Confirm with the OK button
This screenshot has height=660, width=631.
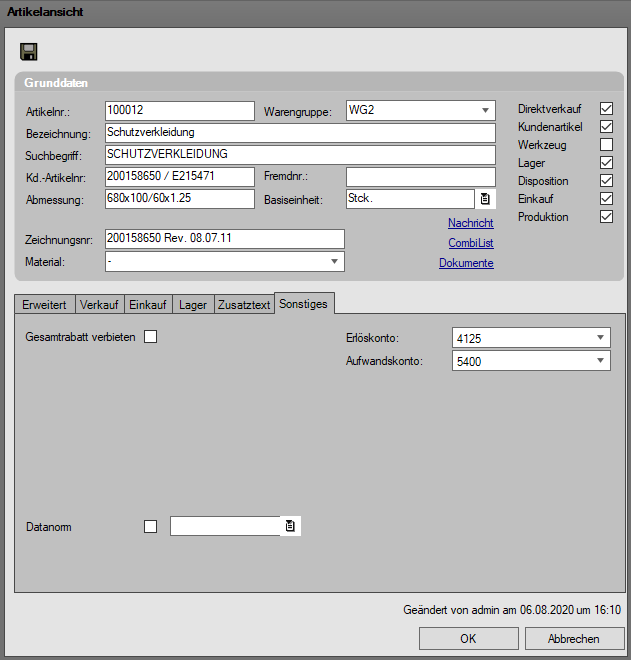[x=469, y=639]
